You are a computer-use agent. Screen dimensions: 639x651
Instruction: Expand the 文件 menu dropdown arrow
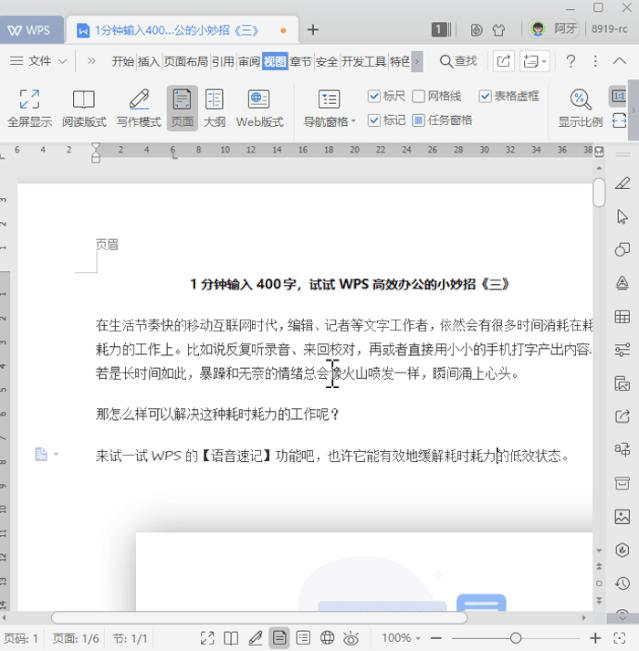(x=62, y=61)
